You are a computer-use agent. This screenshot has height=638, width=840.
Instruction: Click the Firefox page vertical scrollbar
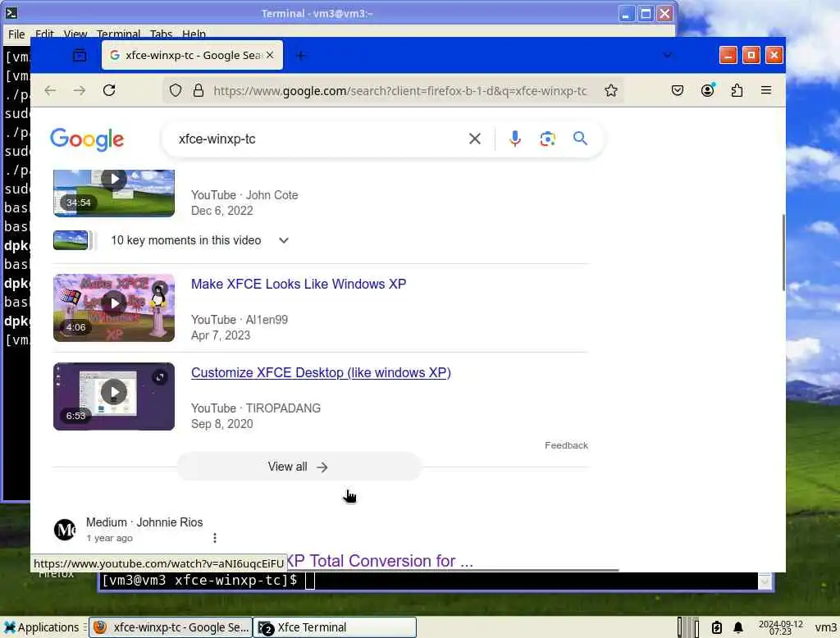(783, 252)
